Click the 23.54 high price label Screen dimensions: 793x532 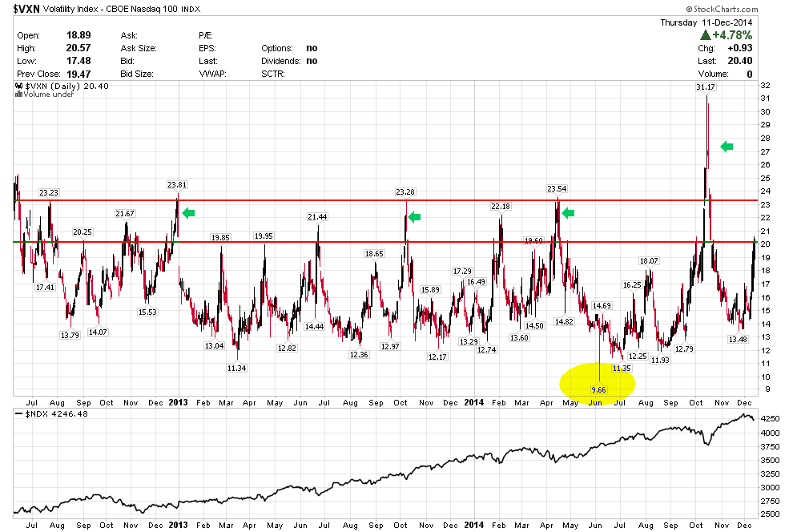click(x=557, y=189)
